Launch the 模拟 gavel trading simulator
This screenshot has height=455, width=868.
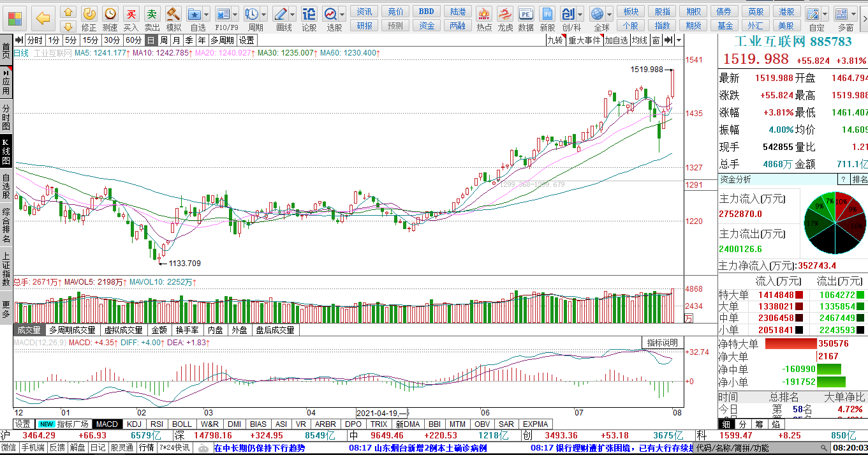(x=173, y=17)
